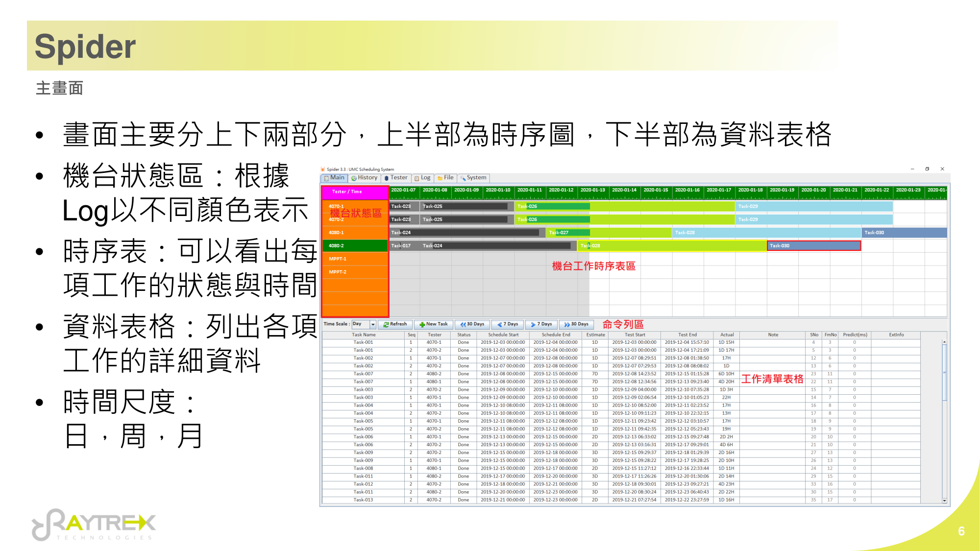
Task: Open the File tab
Action: [x=445, y=178]
